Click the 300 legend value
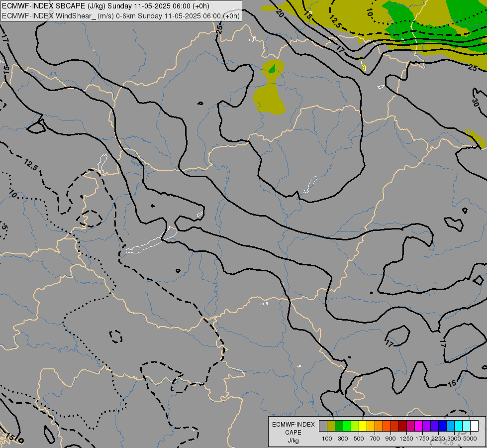Viewport: 487px width, 448px height. [x=343, y=439]
